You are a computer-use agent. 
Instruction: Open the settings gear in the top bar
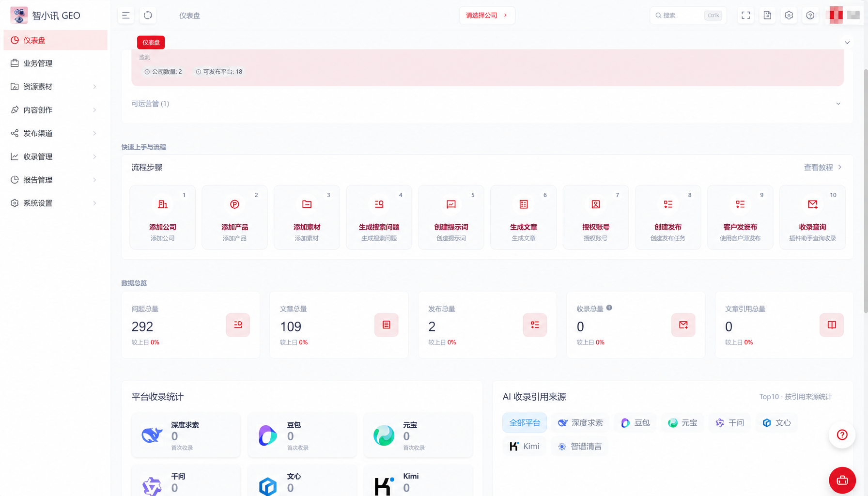coord(789,15)
